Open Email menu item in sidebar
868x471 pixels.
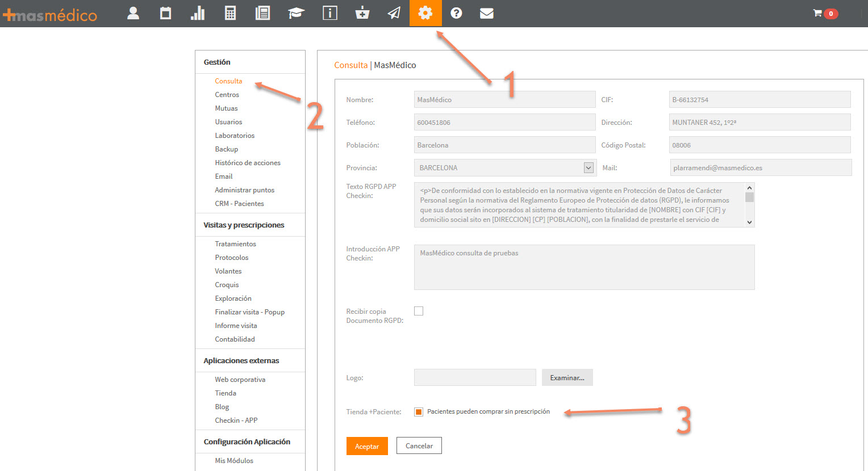224,176
